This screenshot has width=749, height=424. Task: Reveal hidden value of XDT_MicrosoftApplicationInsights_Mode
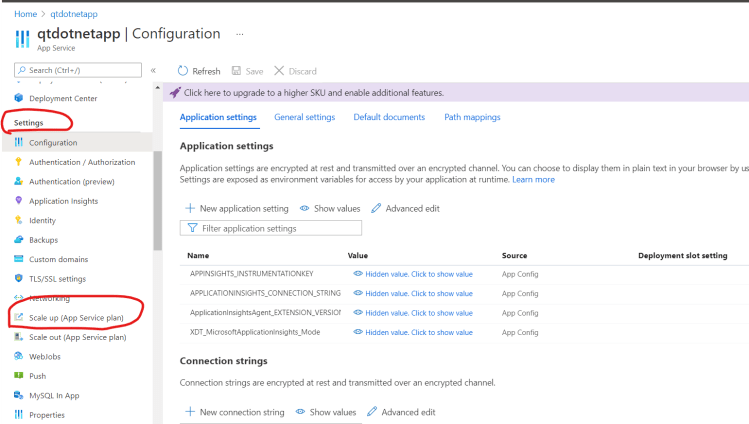[413, 332]
